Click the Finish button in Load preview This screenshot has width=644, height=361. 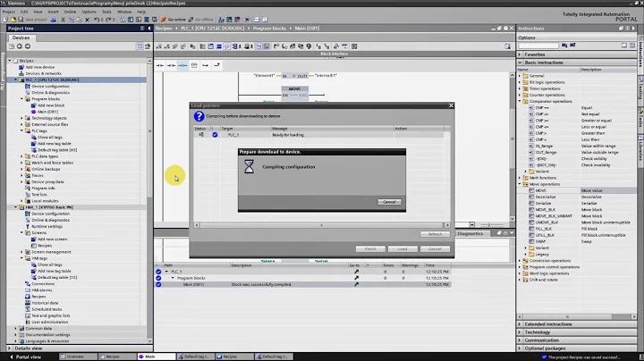coord(370,249)
